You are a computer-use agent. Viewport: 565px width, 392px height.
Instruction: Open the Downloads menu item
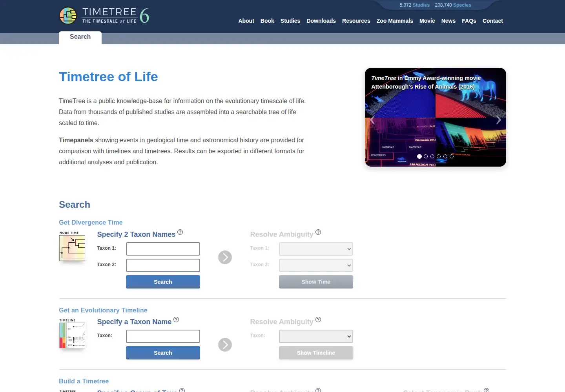pos(321,21)
